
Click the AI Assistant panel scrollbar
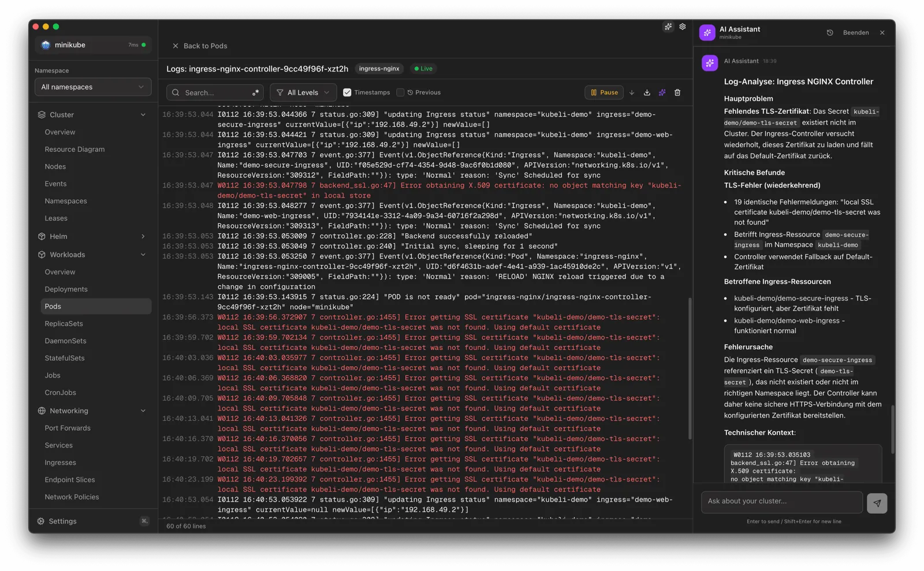pyautogui.click(x=892, y=429)
